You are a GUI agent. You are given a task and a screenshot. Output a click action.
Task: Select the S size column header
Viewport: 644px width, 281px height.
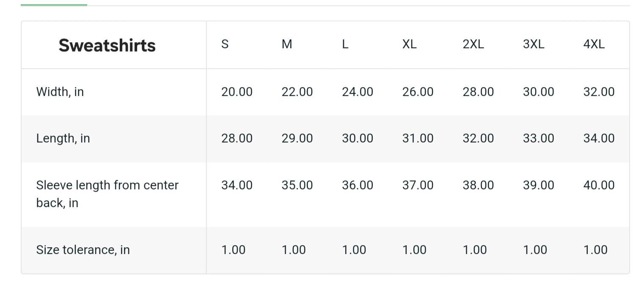[225, 44]
